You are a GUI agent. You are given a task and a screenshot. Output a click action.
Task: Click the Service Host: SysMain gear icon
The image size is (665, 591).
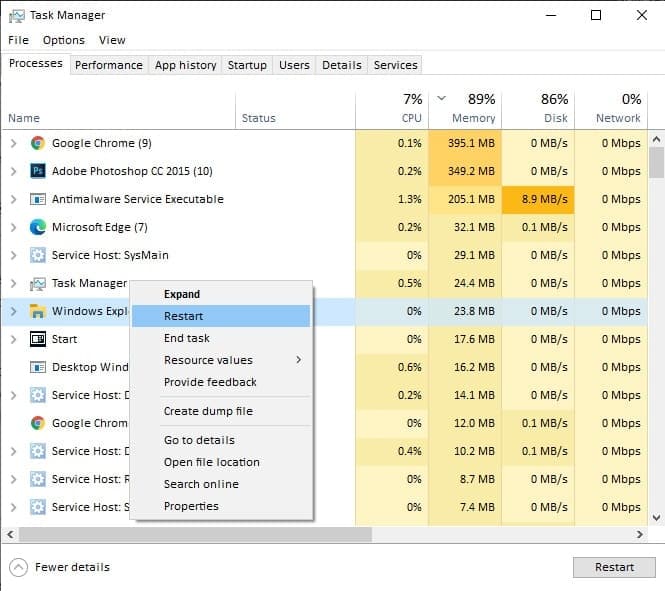(x=38, y=255)
